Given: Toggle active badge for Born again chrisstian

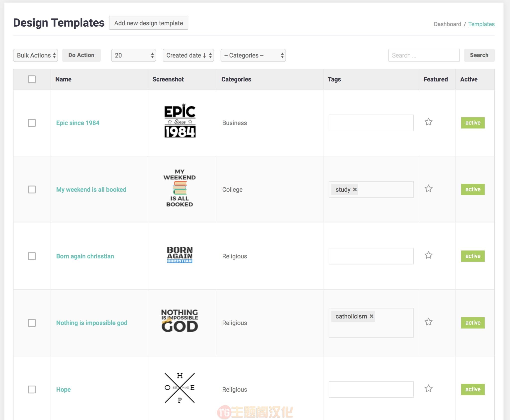Looking at the screenshot, I should coord(473,256).
